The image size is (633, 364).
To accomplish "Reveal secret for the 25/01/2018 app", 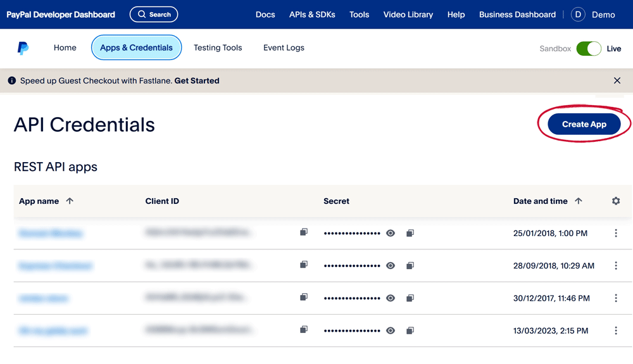I will coord(391,234).
